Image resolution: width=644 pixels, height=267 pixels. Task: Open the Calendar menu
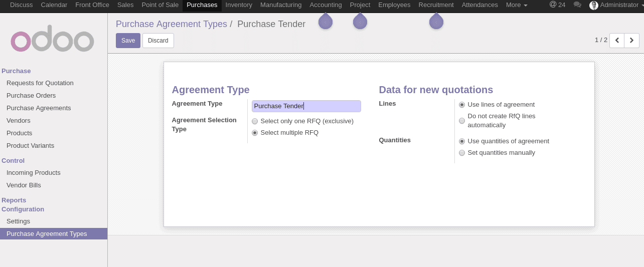pos(54,5)
